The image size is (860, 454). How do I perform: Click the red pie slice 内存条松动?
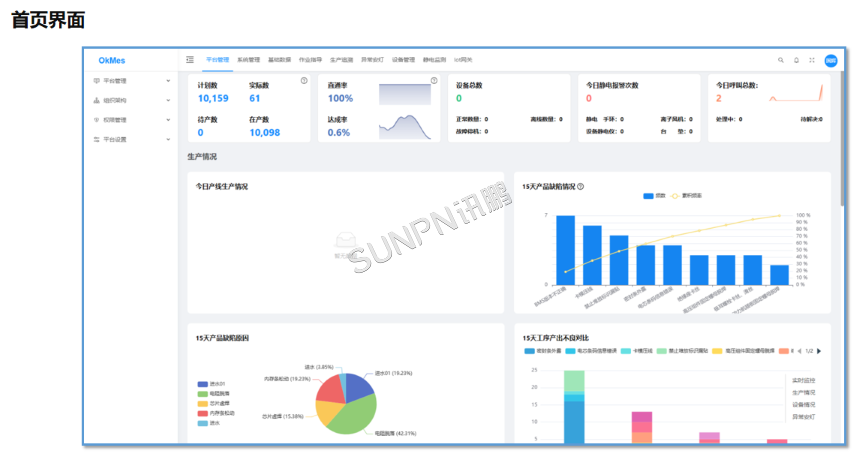(330, 390)
